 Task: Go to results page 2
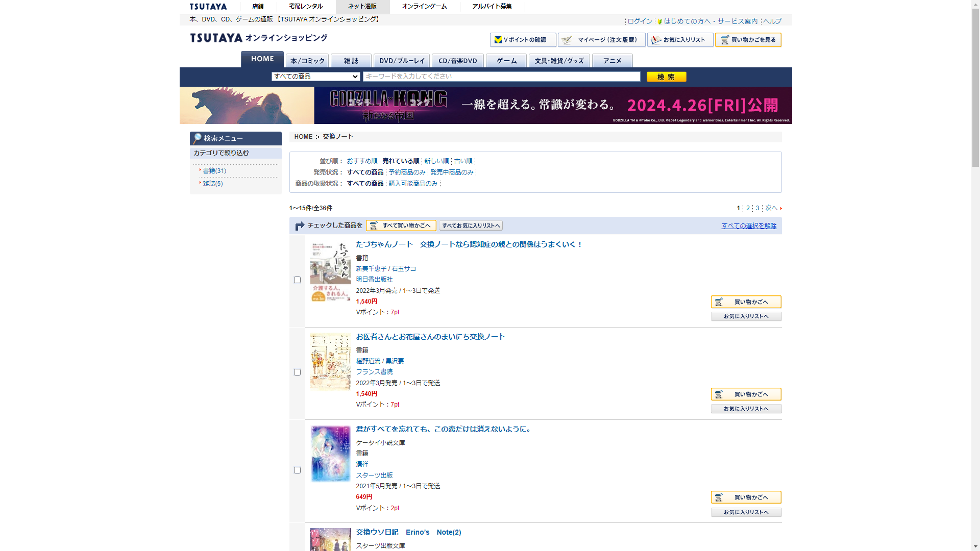[748, 208]
